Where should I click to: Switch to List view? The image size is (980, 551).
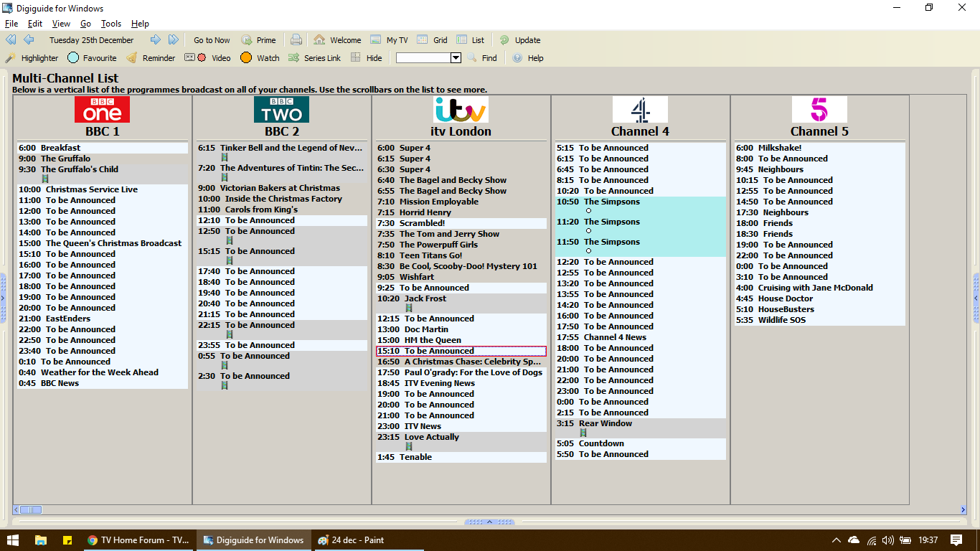coord(471,40)
